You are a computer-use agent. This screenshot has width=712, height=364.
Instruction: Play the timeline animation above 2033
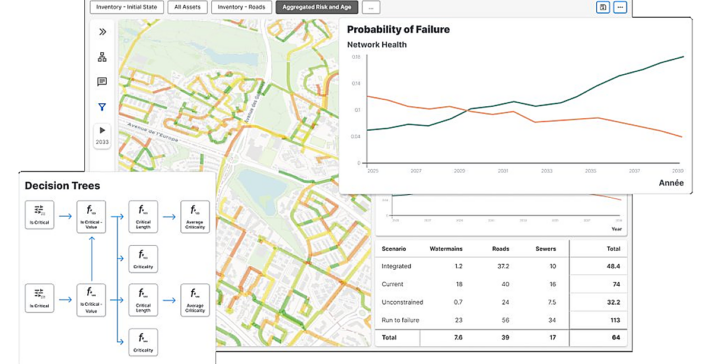tap(102, 130)
